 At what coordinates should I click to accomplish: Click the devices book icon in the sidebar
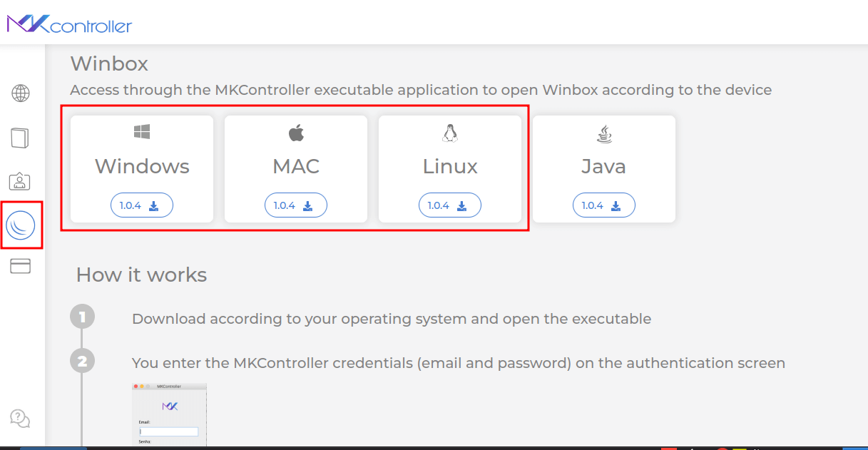click(x=20, y=138)
